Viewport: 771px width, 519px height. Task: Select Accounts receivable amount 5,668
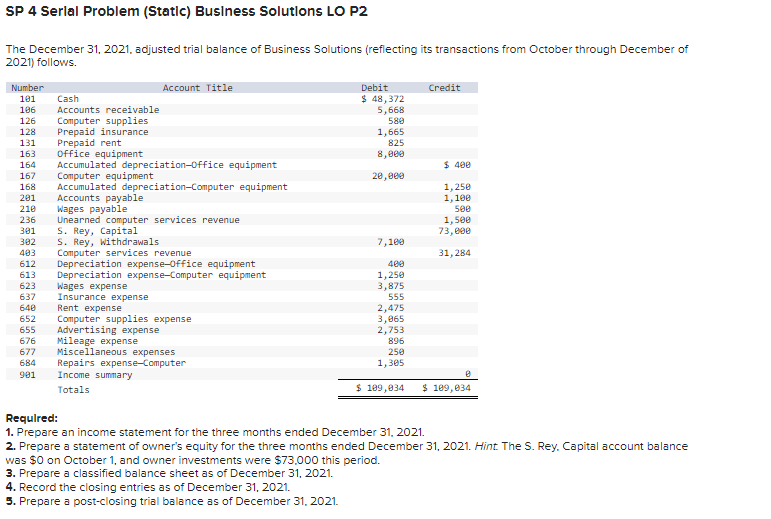[391, 110]
